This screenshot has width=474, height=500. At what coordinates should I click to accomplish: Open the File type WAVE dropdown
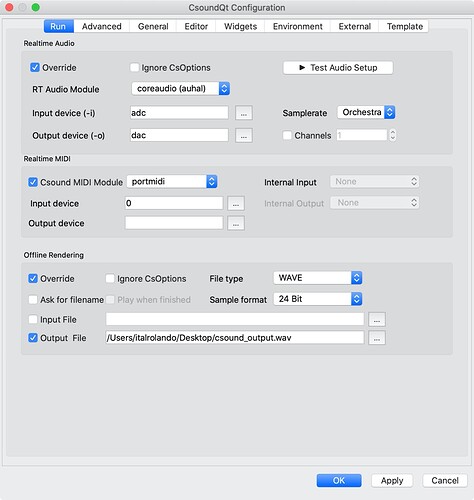pos(318,278)
